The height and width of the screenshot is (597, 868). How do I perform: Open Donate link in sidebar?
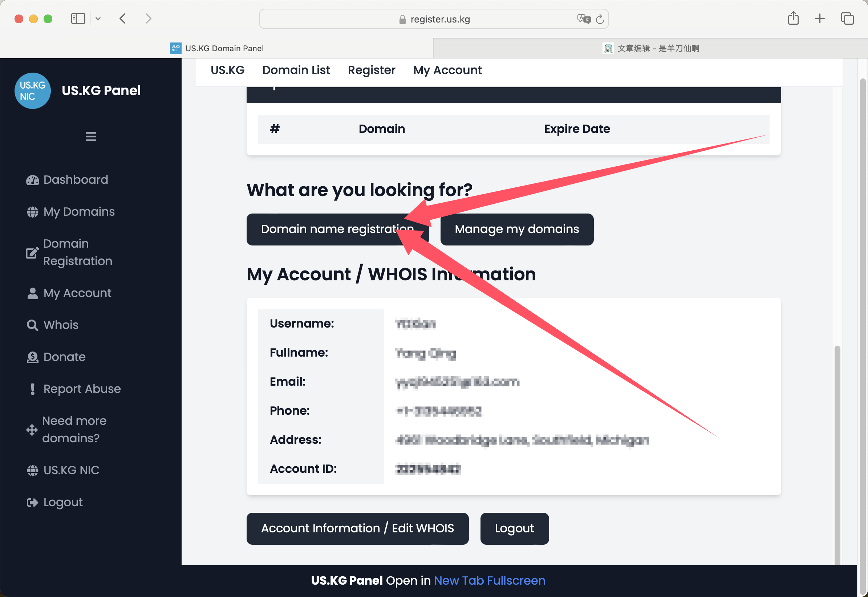tap(64, 357)
